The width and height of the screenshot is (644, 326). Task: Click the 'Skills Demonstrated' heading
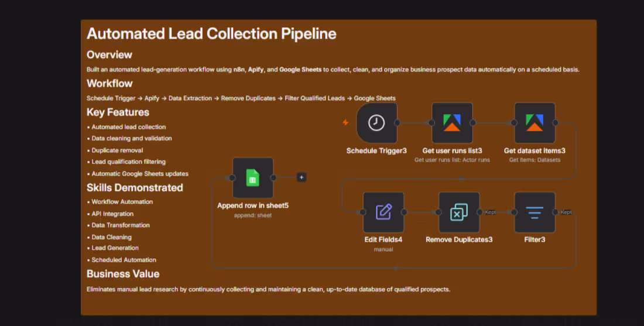(135, 188)
